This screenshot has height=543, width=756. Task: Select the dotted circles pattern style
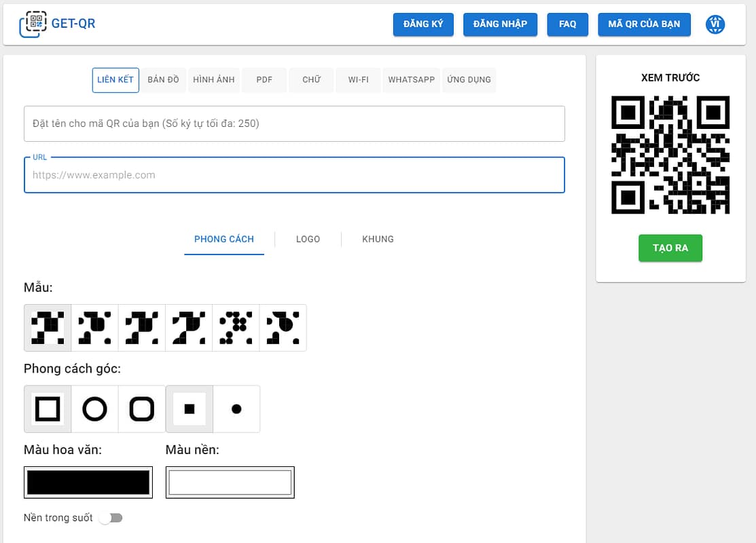pos(236,328)
